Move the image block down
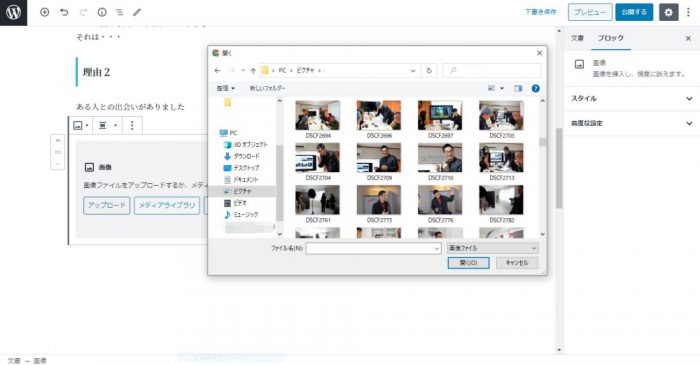This screenshot has width=700, height=365. click(x=58, y=164)
